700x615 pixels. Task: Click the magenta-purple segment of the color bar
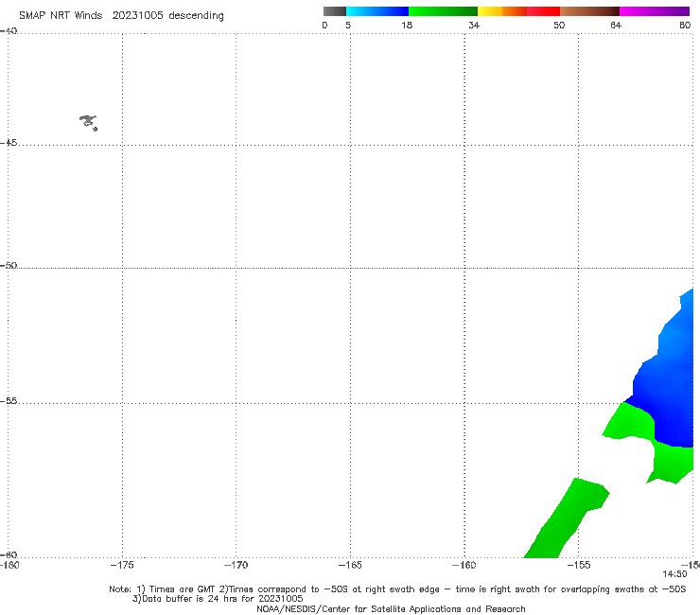pyautogui.click(x=655, y=11)
